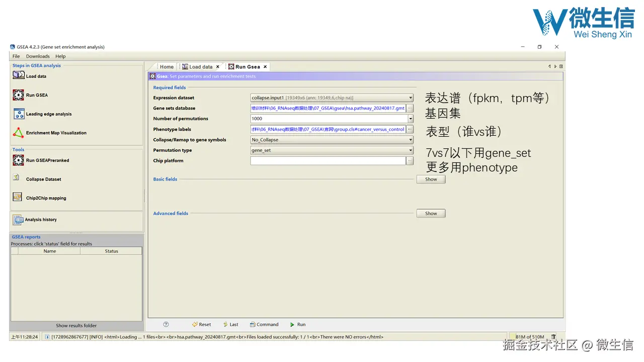Click the Last button
Viewport: 644px width, 362px height.
pyautogui.click(x=230, y=324)
